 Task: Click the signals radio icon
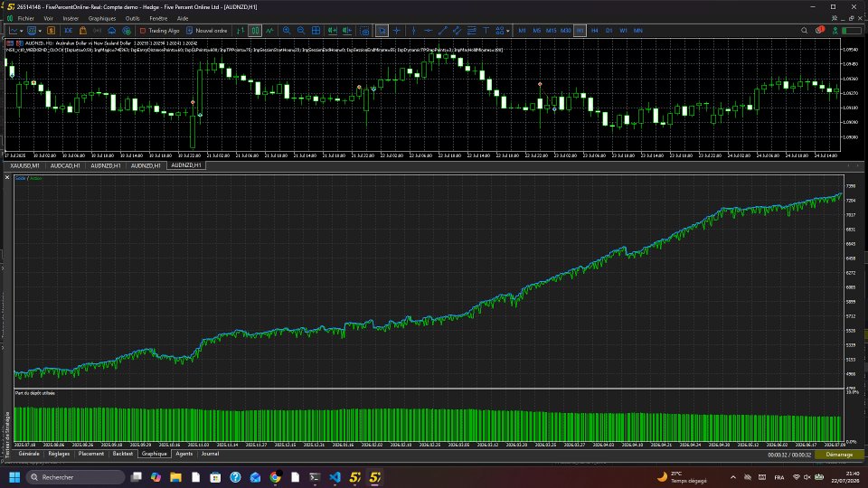(x=97, y=31)
